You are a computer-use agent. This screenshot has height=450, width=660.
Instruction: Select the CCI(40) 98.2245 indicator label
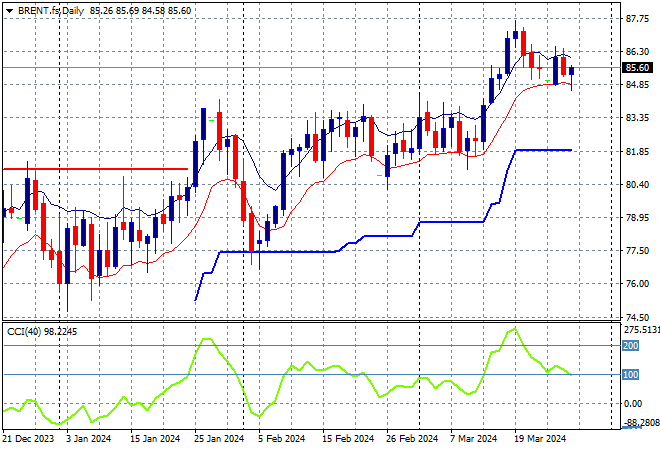click(42, 332)
